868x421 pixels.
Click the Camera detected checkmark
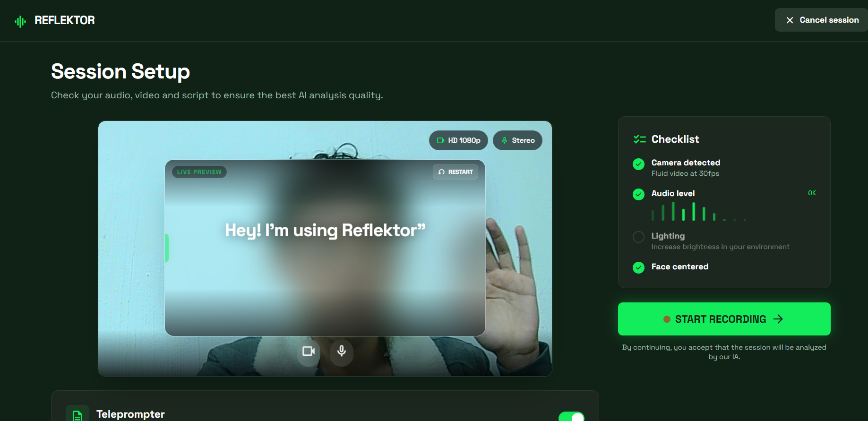click(638, 164)
